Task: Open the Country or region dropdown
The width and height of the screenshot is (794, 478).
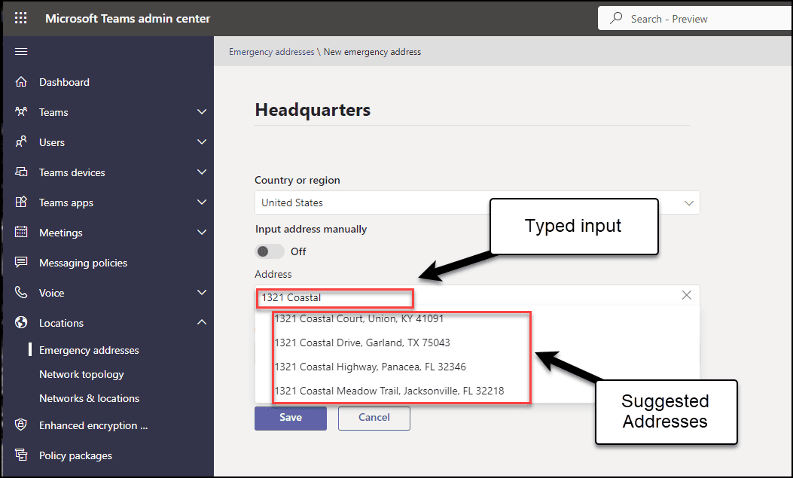Action: (x=477, y=203)
